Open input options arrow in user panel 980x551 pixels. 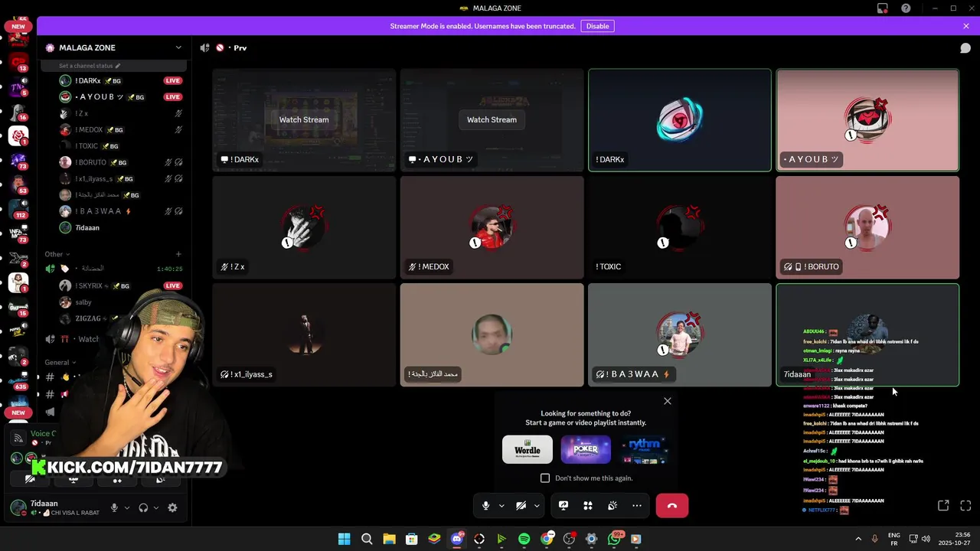tap(127, 507)
